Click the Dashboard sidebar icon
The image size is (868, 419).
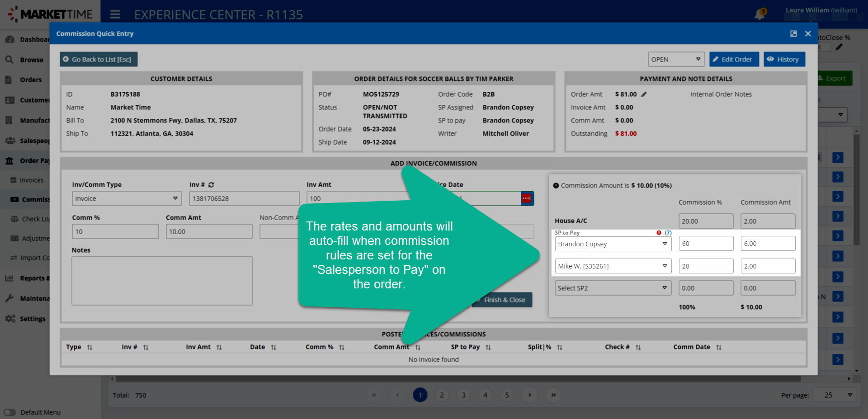[9, 39]
